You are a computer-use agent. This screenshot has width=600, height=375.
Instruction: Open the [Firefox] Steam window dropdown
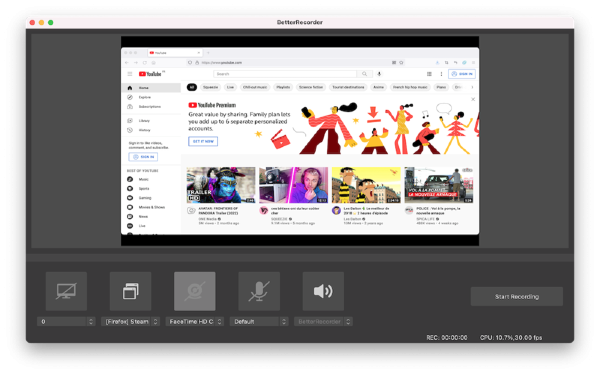tap(130, 321)
